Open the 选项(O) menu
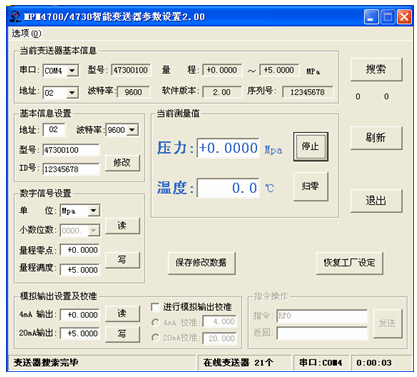This screenshot has height=377, width=417. (27, 34)
